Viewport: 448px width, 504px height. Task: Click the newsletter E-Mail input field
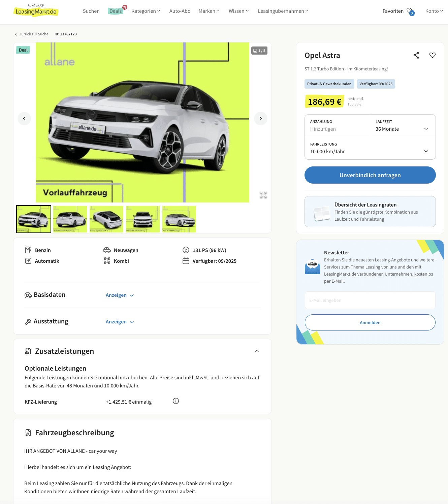(370, 300)
